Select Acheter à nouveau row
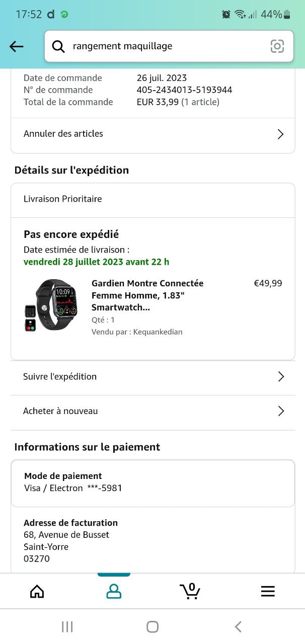 (153, 411)
